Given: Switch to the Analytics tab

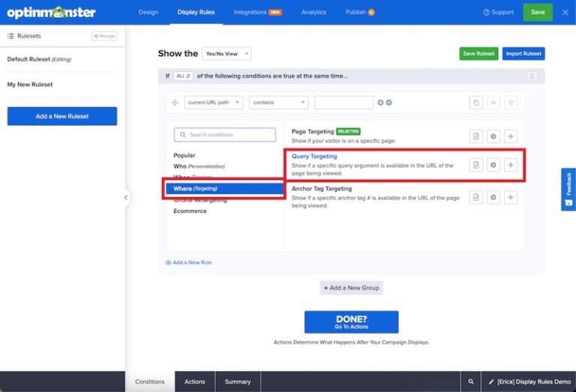Looking at the screenshot, I should click(313, 12).
